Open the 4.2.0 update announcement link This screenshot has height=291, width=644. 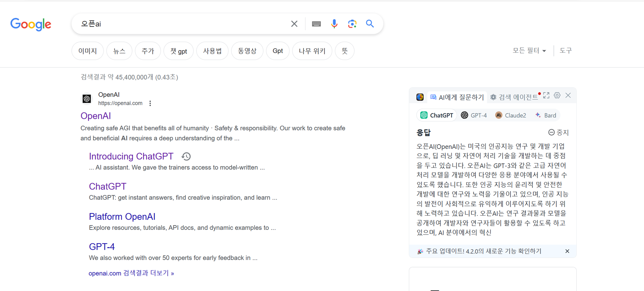tap(484, 251)
